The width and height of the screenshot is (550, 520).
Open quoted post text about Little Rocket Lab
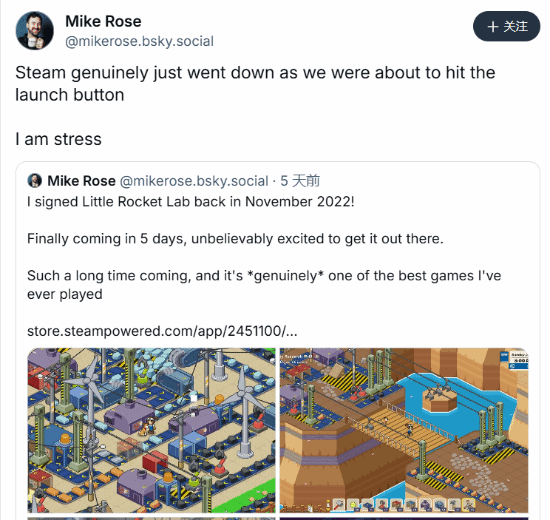pyautogui.click(x=191, y=202)
